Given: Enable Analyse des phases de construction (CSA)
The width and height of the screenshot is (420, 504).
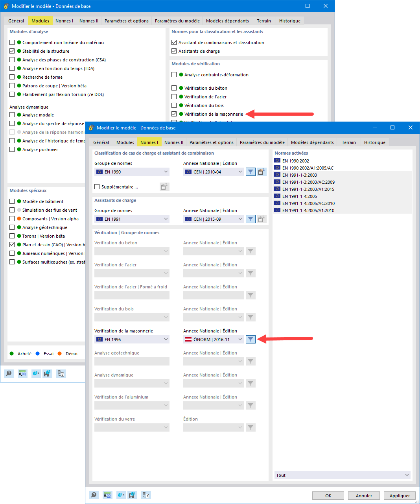Looking at the screenshot, I should click(12, 60).
